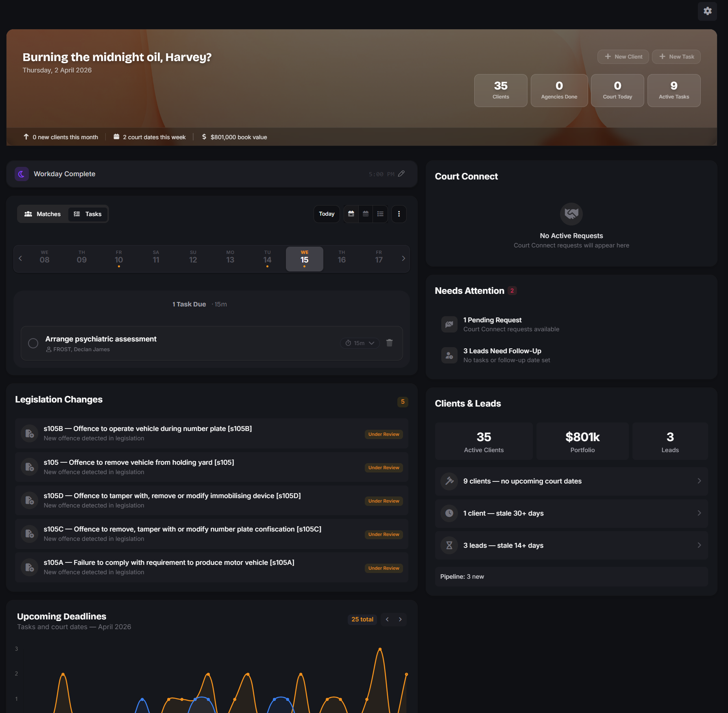Select Tuesday 14 in the date strip
This screenshot has height=713, width=728.
(x=267, y=259)
